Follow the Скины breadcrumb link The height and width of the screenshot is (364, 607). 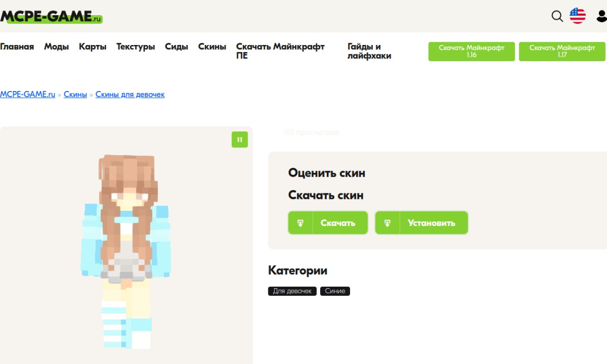pyautogui.click(x=75, y=94)
